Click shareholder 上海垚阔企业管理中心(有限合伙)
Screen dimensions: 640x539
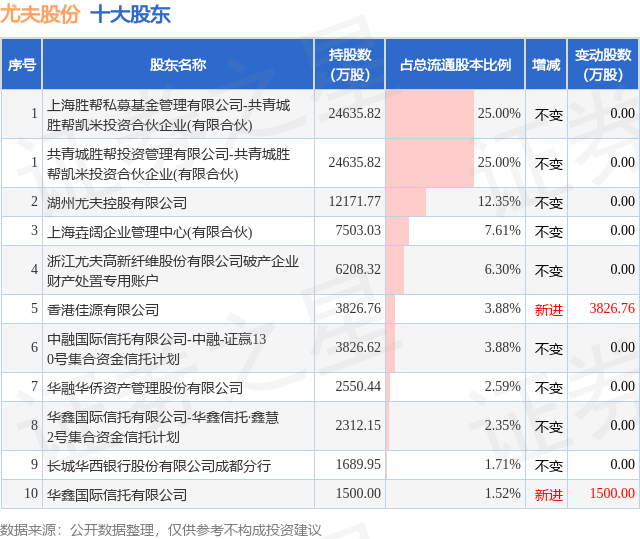tap(149, 232)
